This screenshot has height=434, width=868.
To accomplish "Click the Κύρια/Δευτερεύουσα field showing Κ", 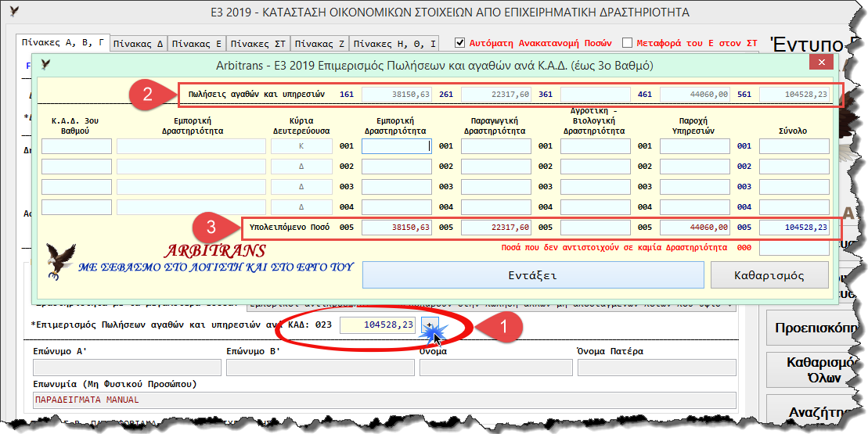I will [301, 146].
